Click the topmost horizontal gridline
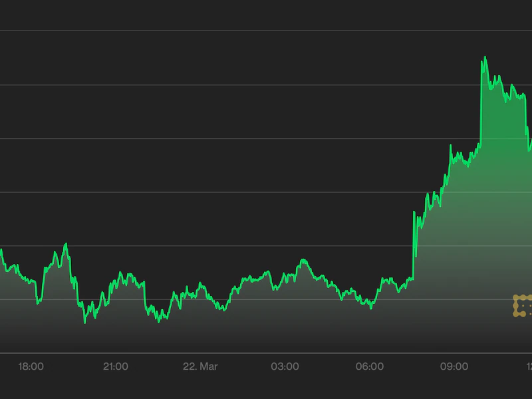The image size is (532, 399). click(266, 31)
